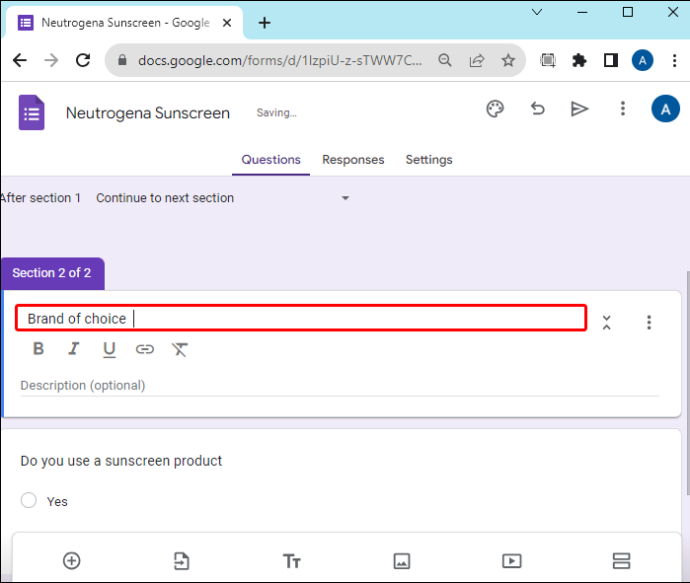Viewport: 690px width, 583px height.
Task: Click the Neutrogena Sunscreen form title
Action: pyautogui.click(x=148, y=113)
